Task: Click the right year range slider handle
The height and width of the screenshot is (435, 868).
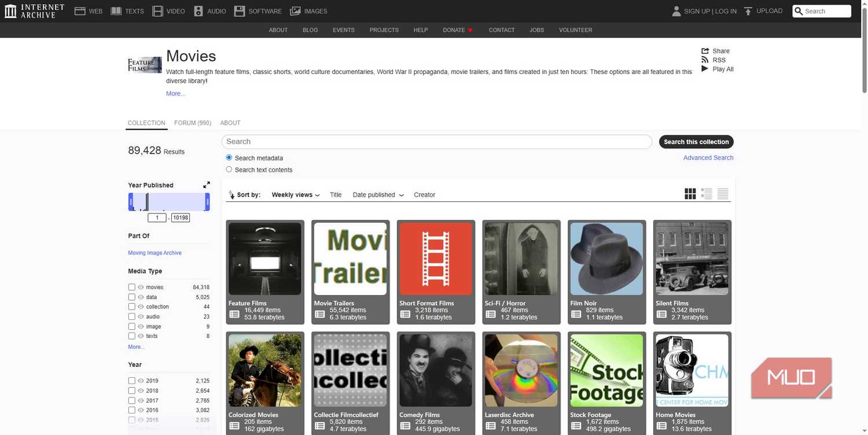Action: click(207, 202)
